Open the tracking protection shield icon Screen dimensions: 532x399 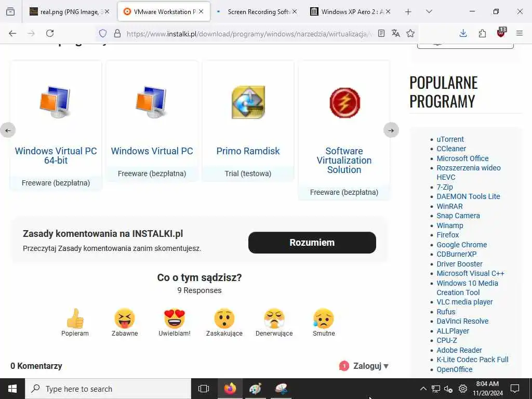pos(103,33)
